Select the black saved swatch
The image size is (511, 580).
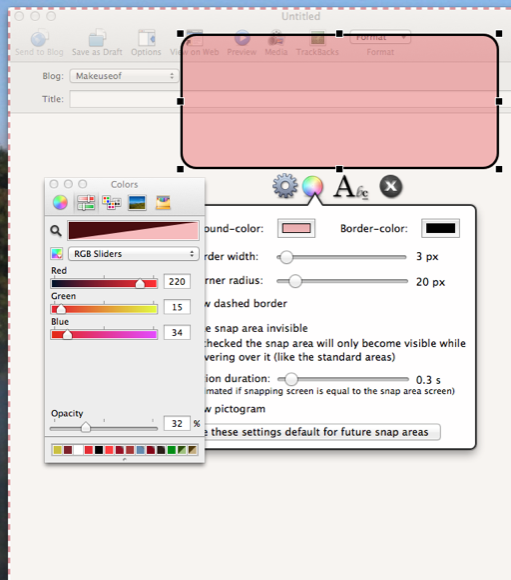point(99,450)
